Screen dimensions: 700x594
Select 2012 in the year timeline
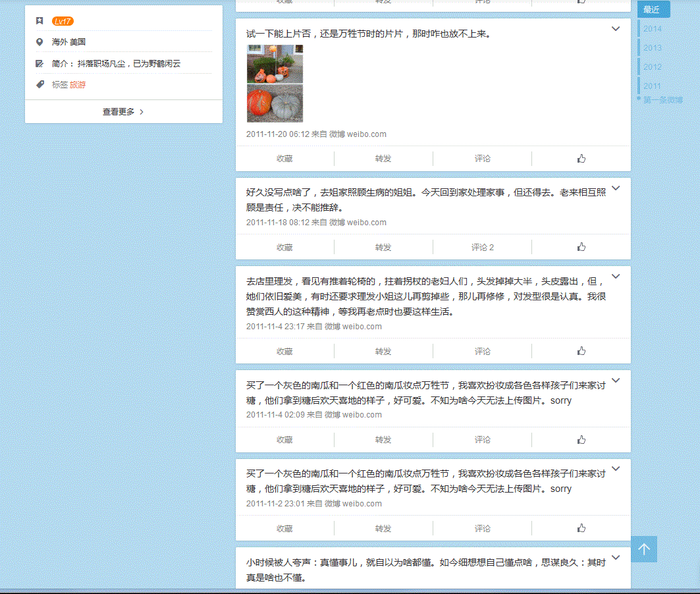[653, 67]
